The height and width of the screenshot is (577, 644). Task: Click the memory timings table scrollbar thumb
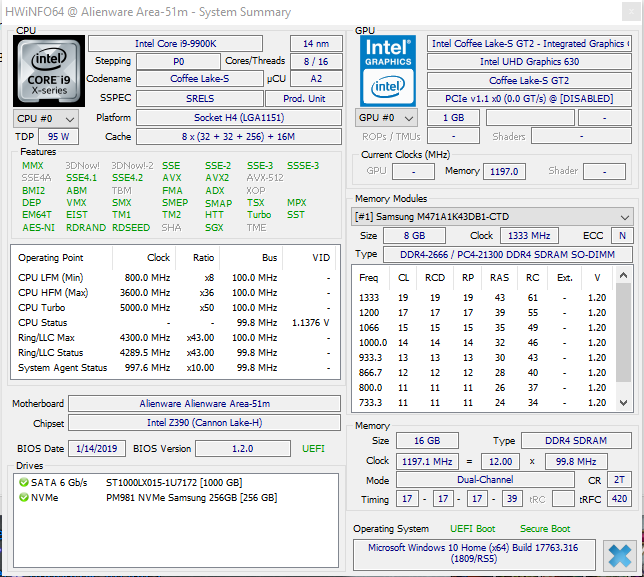pos(623,332)
